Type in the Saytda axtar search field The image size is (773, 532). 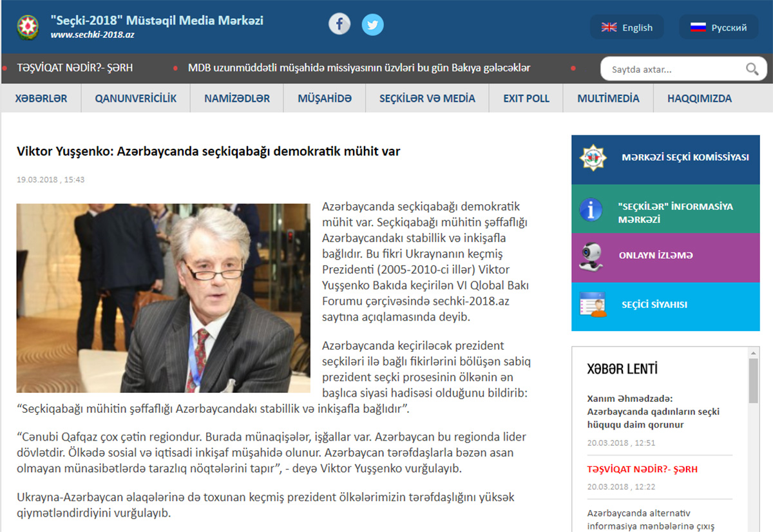point(673,70)
